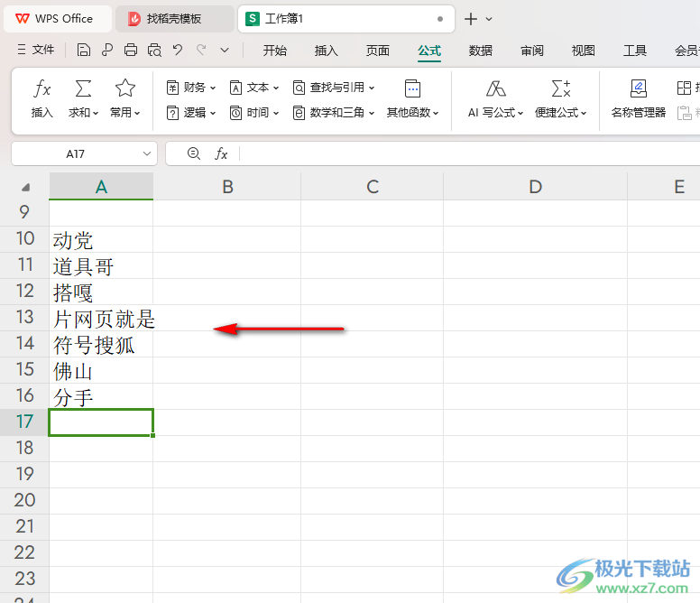The width and height of the screenshot is (700, 603).
Task: Open the 财务 functions dropdown
Action: pyautogui.click(x=191, y=88)
